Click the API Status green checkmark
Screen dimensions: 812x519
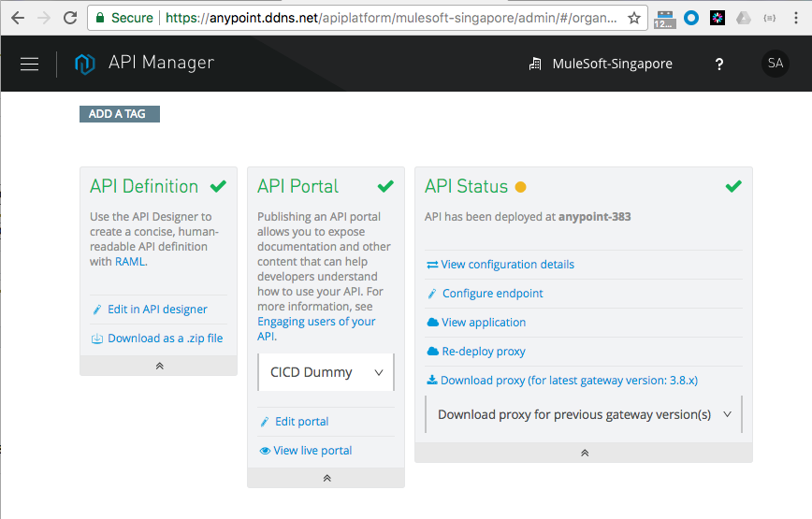(x=733, y=186)
